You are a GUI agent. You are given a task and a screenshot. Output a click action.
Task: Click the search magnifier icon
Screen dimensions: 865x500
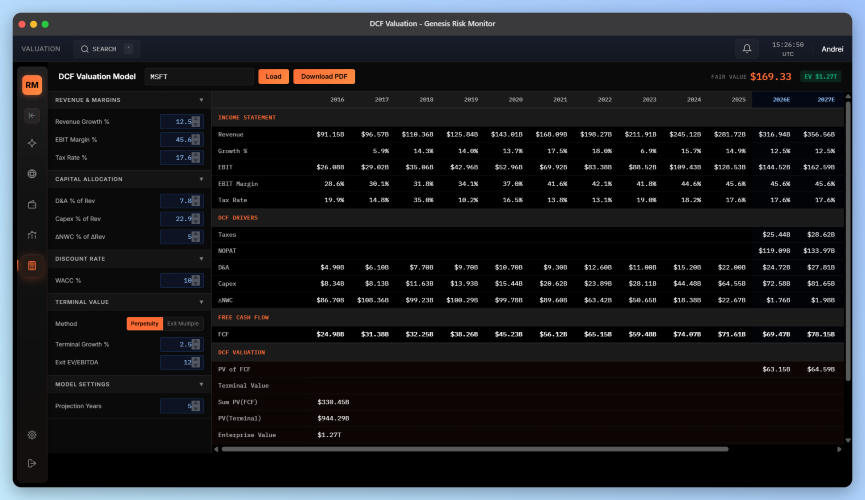(84, 49)
